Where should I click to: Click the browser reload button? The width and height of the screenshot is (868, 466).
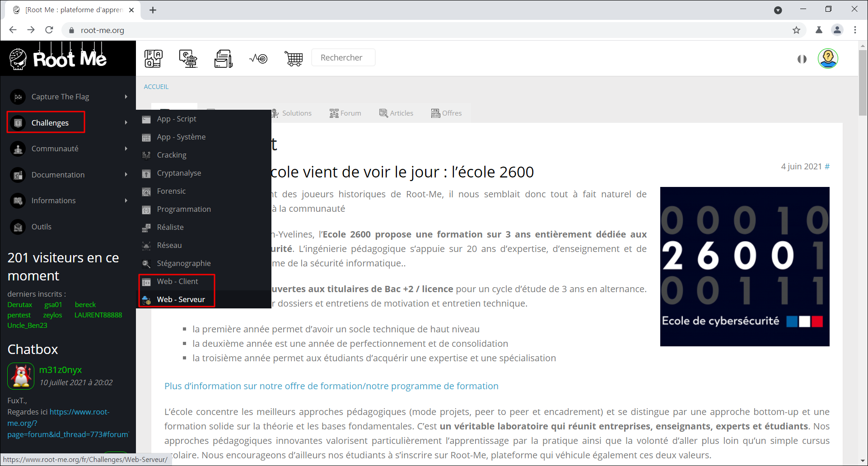tap(49, 30)
